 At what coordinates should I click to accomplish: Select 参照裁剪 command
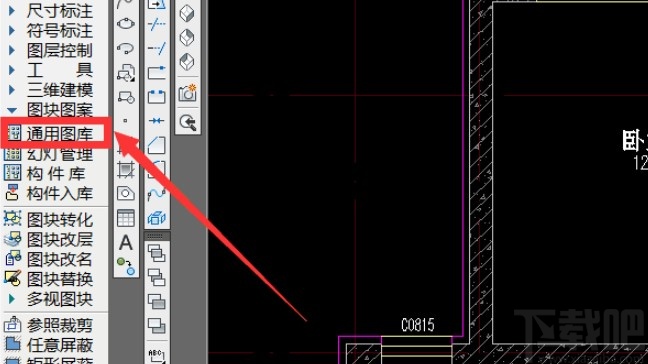[48, 326]
